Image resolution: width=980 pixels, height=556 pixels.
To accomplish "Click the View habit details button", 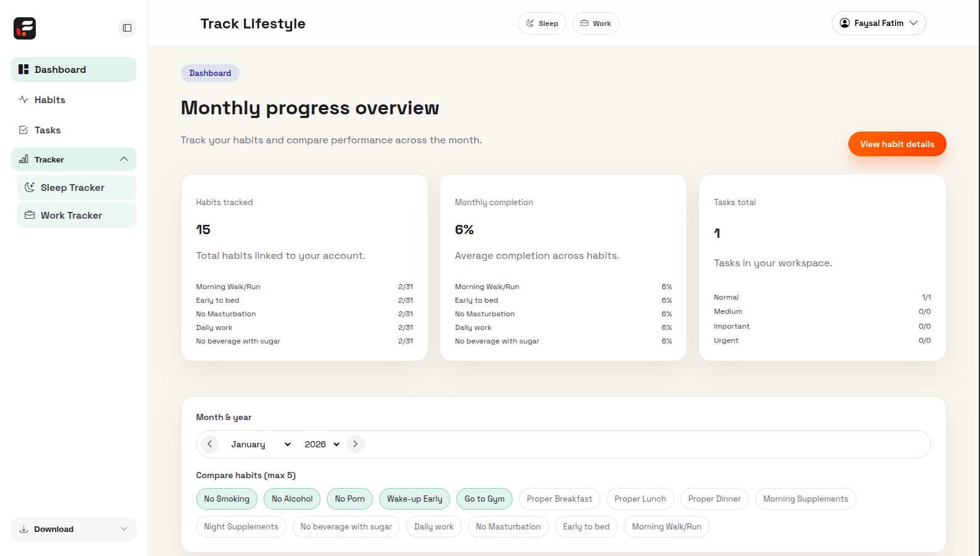I will tap(897, 144).
